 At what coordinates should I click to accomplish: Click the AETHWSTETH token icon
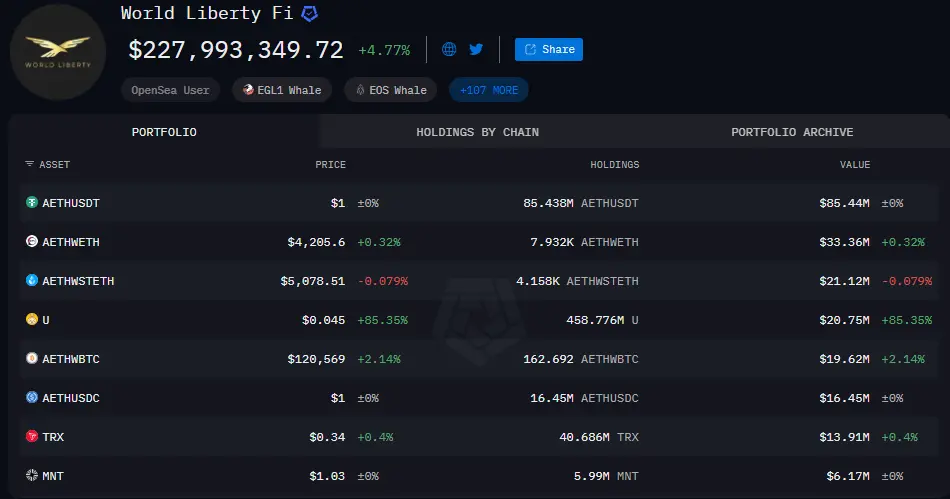tap(32, 281)
